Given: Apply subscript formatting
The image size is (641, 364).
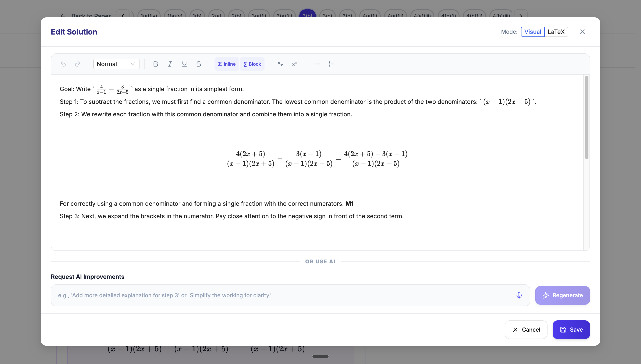Looking at the screenshot, I should 280,64.
